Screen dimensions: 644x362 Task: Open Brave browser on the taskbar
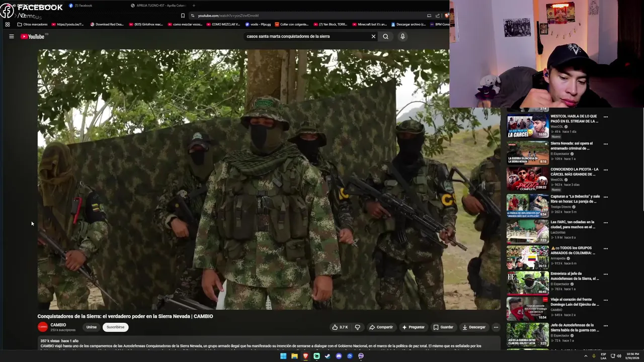[x=305, y=356]
